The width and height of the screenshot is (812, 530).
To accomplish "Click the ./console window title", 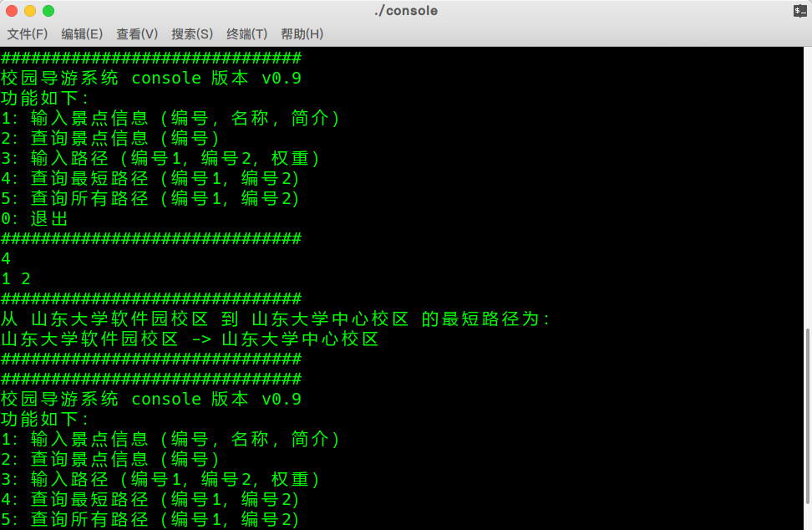I will coord(406,11).
